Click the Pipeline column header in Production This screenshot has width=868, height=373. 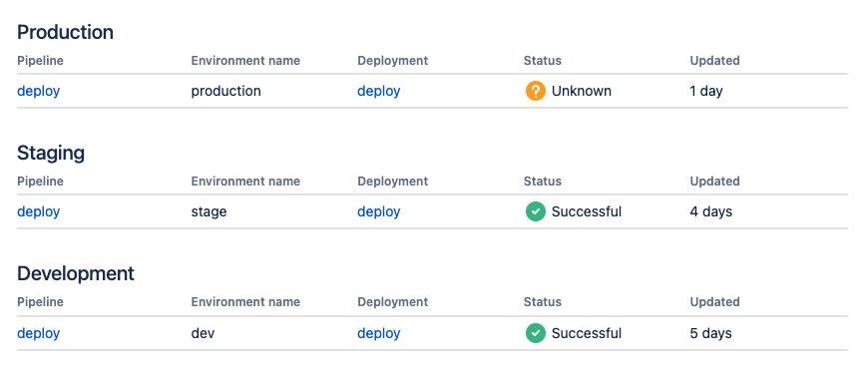pos(41,60)
